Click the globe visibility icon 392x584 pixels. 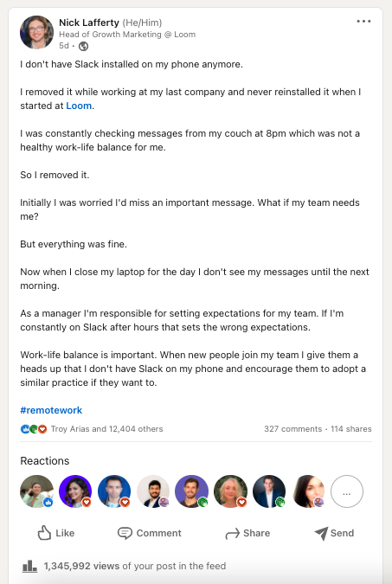click(x=83, y=46)
